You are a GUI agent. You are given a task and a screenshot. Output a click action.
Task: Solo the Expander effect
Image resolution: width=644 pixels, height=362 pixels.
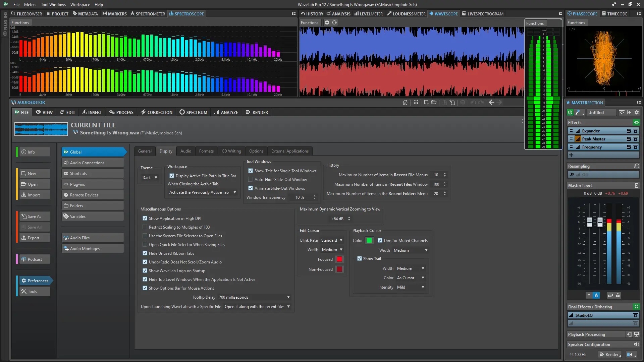629,131
